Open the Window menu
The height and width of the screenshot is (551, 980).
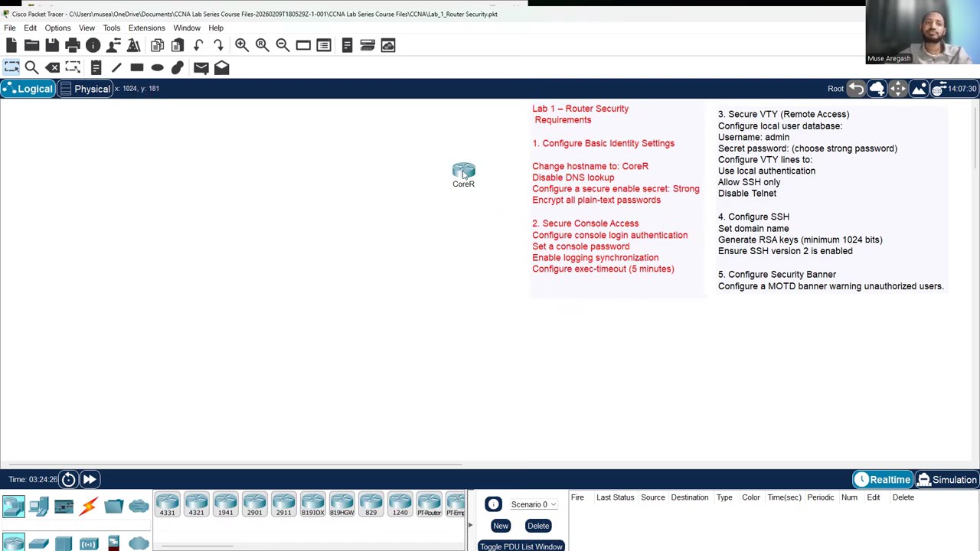pos(187,28)
